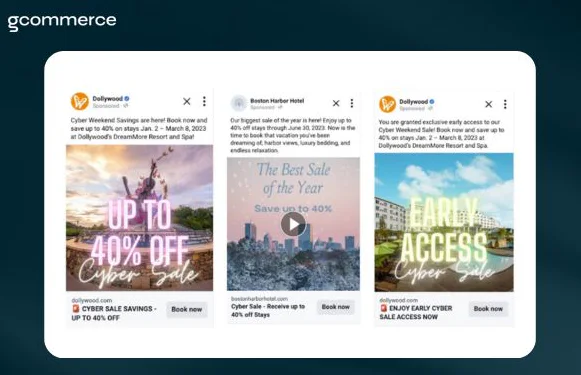Click the Dollywood logo avatar in the 40% off ad
The width and height of the screenshot is (581, 375).
point(80,102)
